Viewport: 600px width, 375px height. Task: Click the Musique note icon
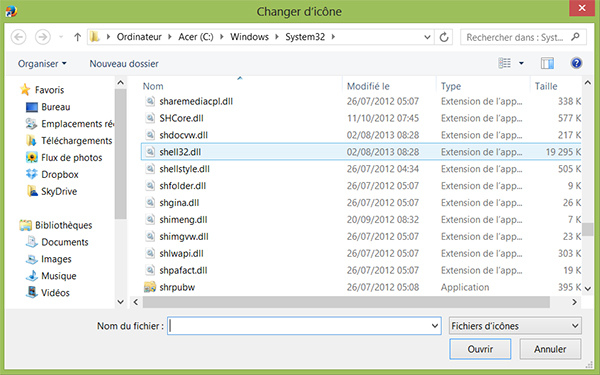click(x=32, y=276)
